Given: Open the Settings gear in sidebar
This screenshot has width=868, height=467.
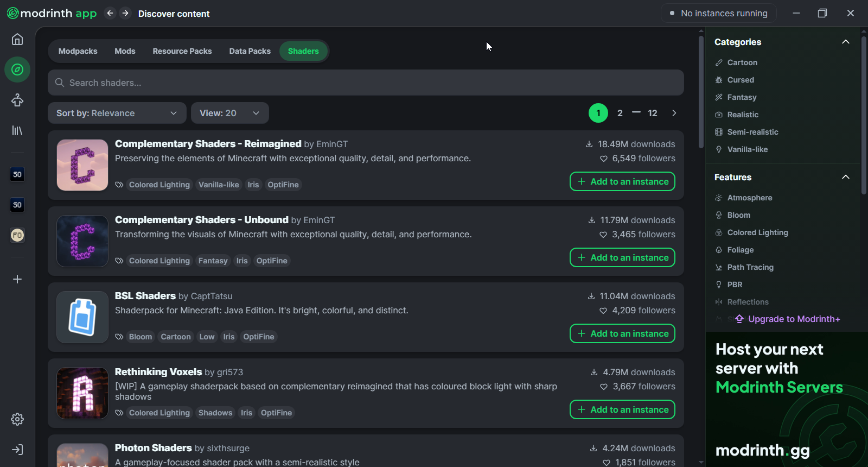Looking at the screenshot, I should click(x=17, y=419).
